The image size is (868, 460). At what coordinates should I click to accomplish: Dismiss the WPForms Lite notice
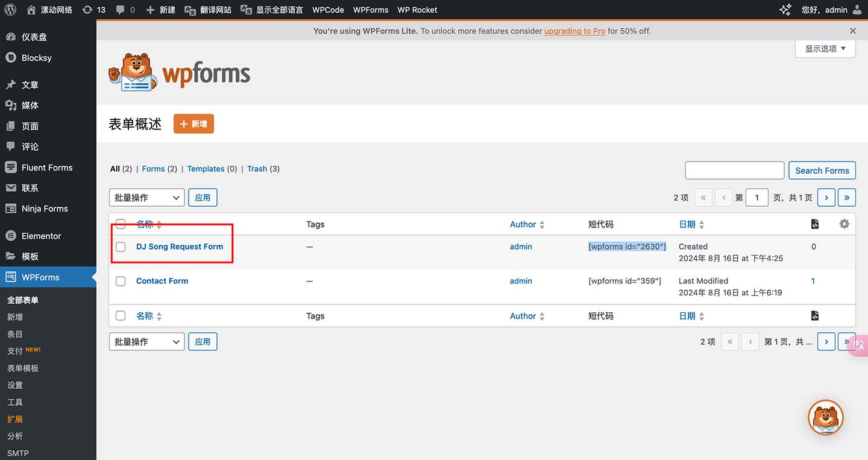pos(853,31)
